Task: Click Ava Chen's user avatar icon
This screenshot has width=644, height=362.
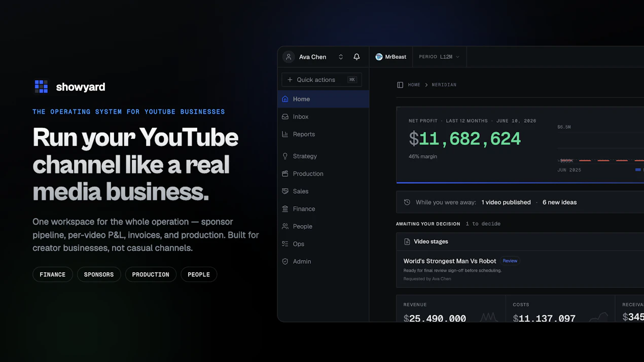Action: (x=289, y=57)
